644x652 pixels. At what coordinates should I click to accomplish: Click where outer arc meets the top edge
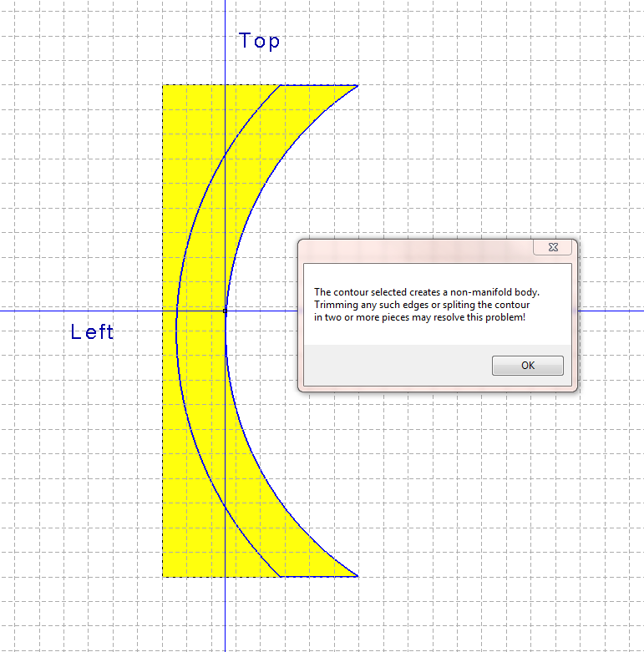(x=281, y=85)
